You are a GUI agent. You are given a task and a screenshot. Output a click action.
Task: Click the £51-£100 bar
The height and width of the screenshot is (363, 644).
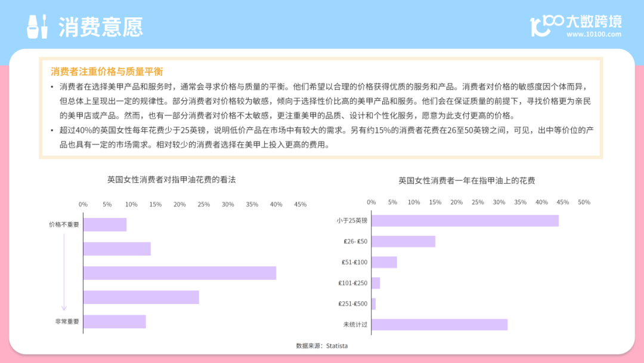click(x=385, y=262)
